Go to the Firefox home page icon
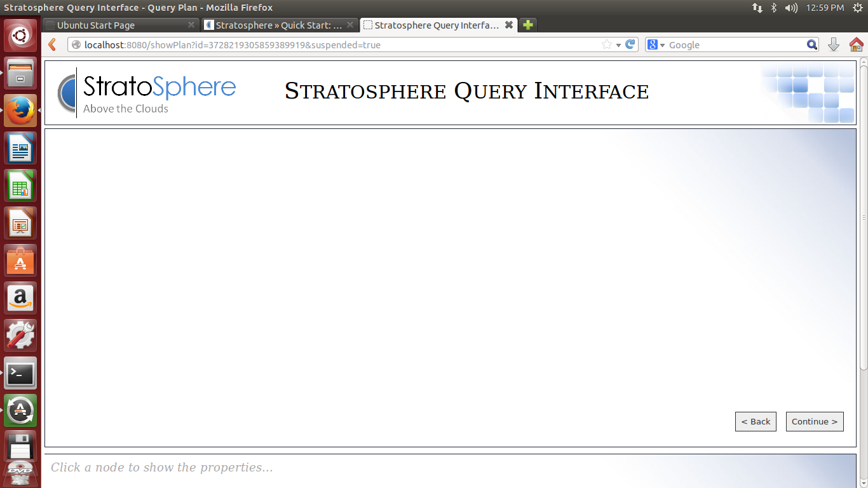The width and height of the screenshot is (868, 488). point(856,44)
